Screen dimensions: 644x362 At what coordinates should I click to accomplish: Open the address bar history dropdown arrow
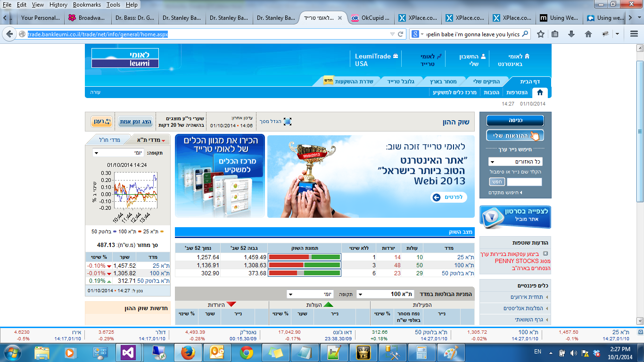392,34
